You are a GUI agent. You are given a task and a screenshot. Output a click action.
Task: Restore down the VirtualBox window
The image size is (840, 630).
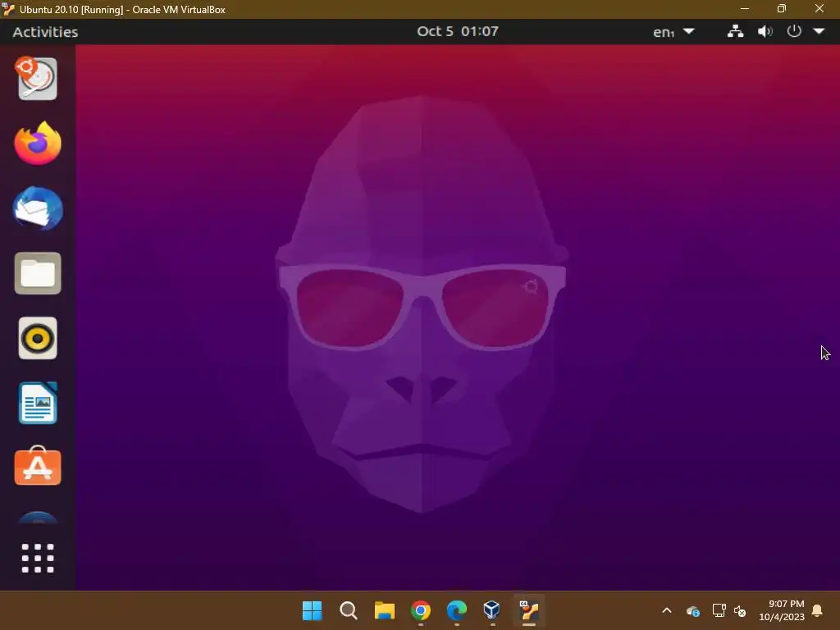click(x=782, y=8)
